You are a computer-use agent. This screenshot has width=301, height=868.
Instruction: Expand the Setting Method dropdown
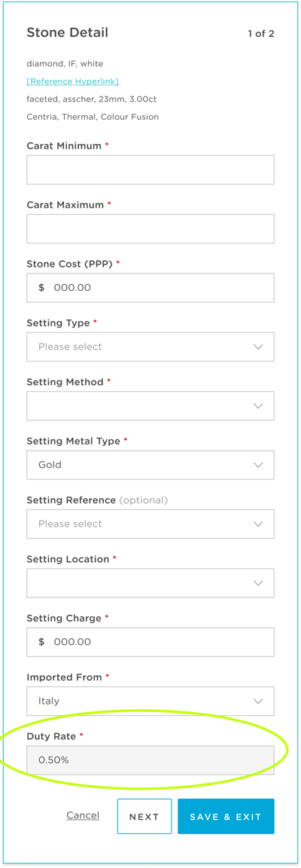150,406
